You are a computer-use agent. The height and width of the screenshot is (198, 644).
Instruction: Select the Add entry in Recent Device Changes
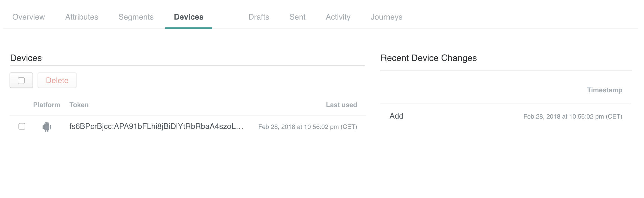pyautogui.click(x=396, y=116)
